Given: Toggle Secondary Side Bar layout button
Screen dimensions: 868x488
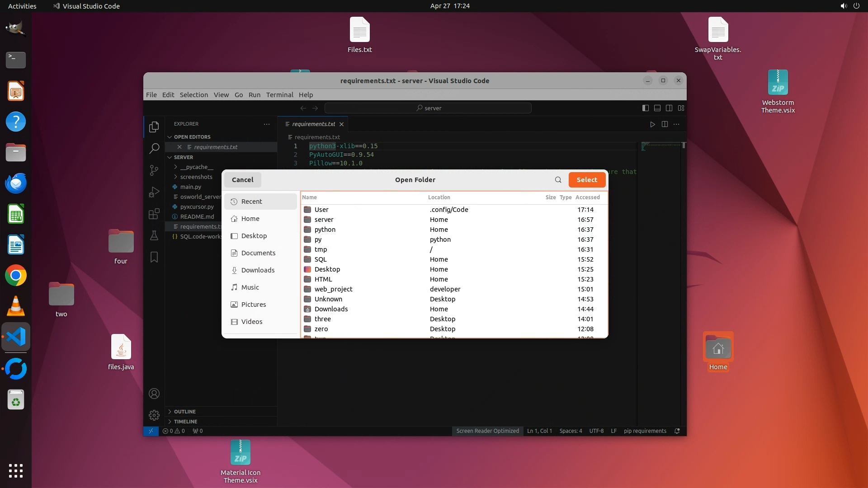Looking at the screenshot, I should [669, 108].
